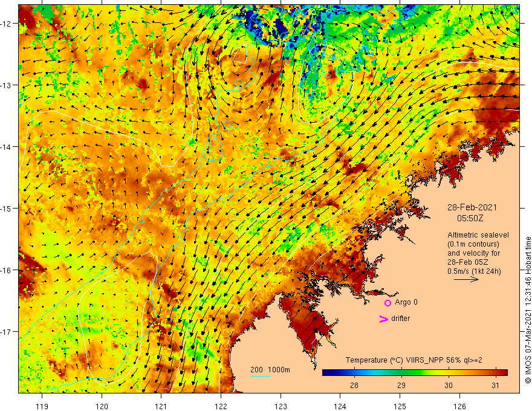Click the magenta Argo 0 circle marker
The height and width of the screenshot is (411, 532).
point(388,303)
